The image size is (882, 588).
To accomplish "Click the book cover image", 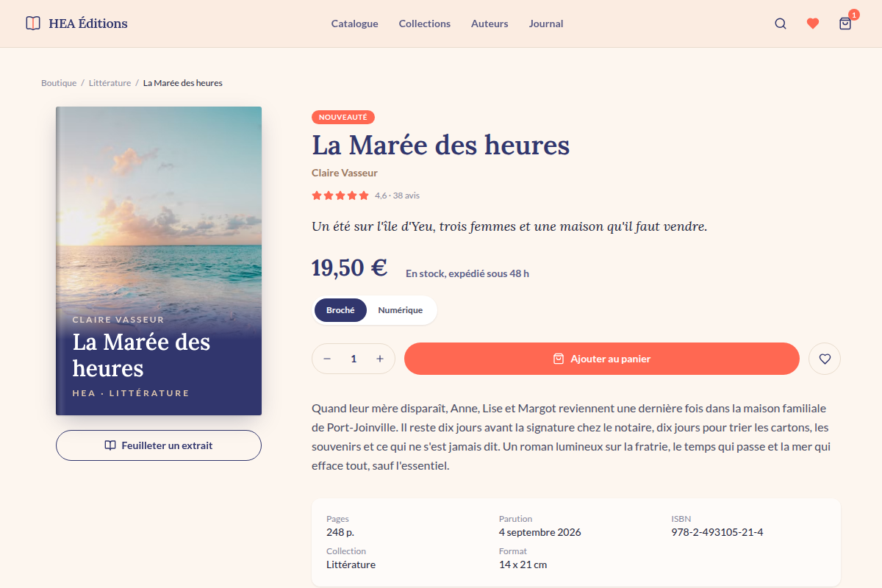I will [159, 261].
